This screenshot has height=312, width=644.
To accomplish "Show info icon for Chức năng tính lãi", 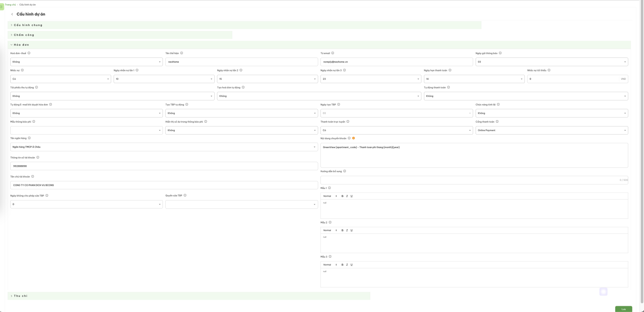I will pyautogui.click(x=498, y=104).
